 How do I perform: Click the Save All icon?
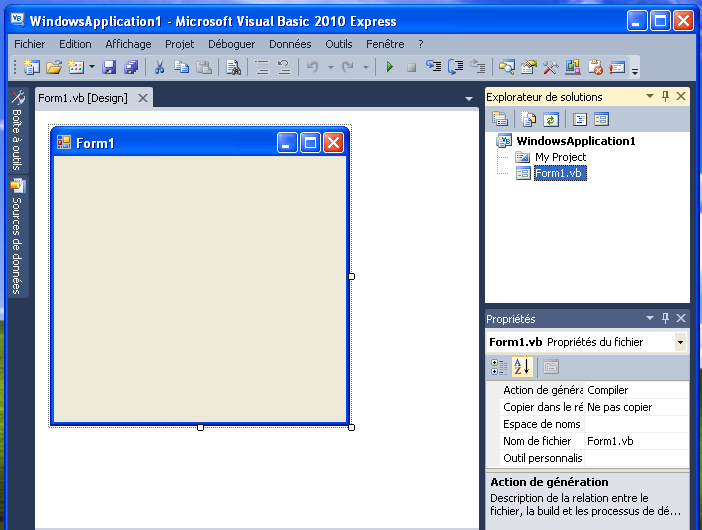point(131,67)
